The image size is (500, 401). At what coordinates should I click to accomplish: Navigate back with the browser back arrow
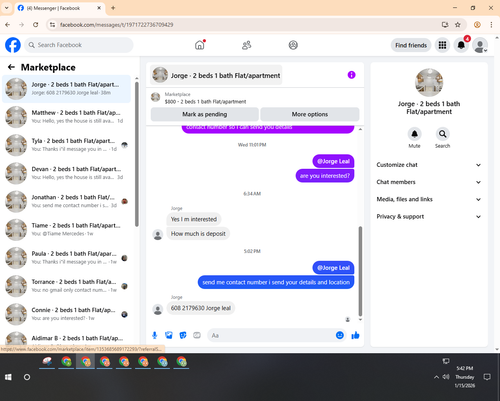tap(8, 25)
